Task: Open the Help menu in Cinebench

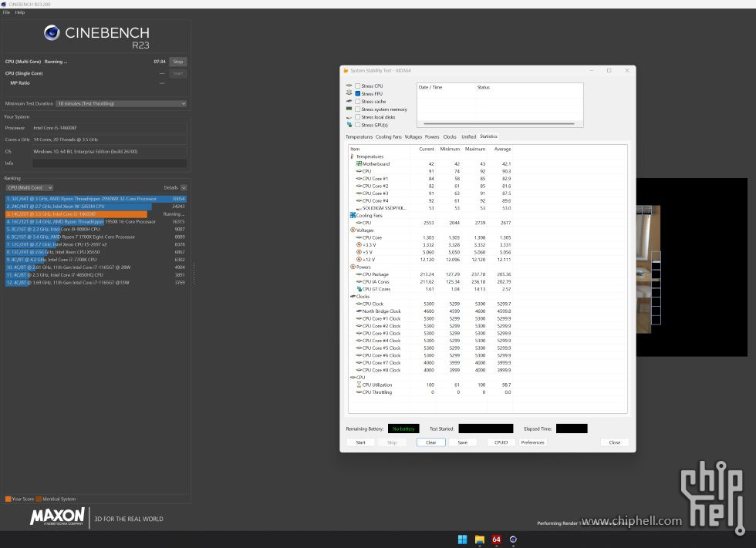Action: 20,12
